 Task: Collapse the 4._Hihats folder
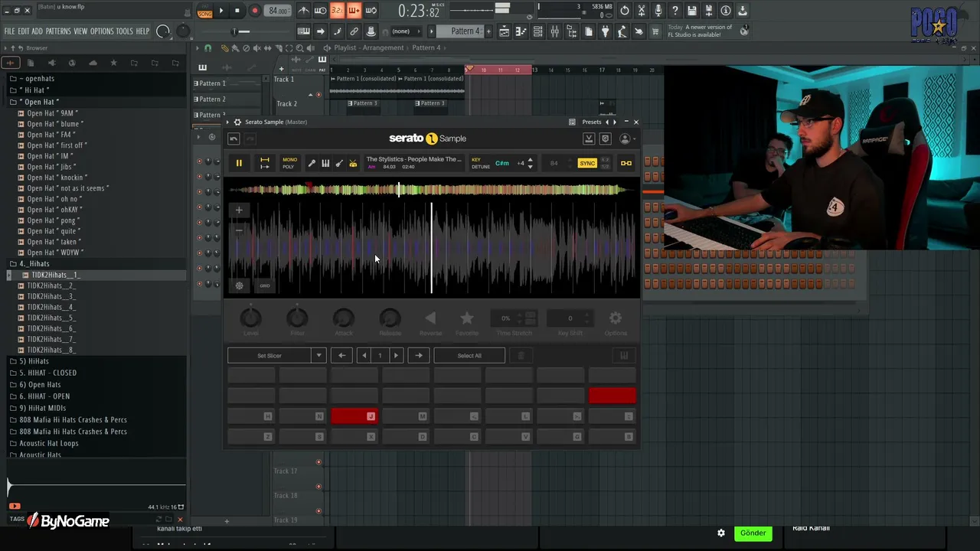coord(34,264)
